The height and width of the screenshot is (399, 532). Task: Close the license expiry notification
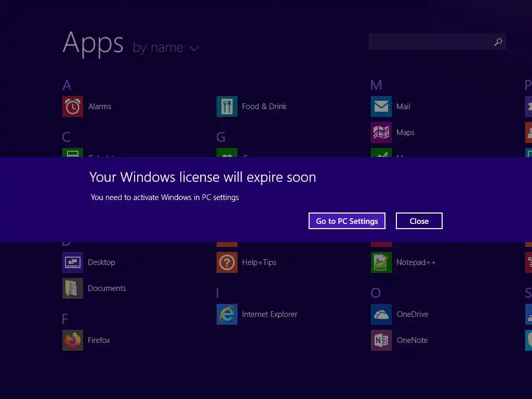[419, 221]
